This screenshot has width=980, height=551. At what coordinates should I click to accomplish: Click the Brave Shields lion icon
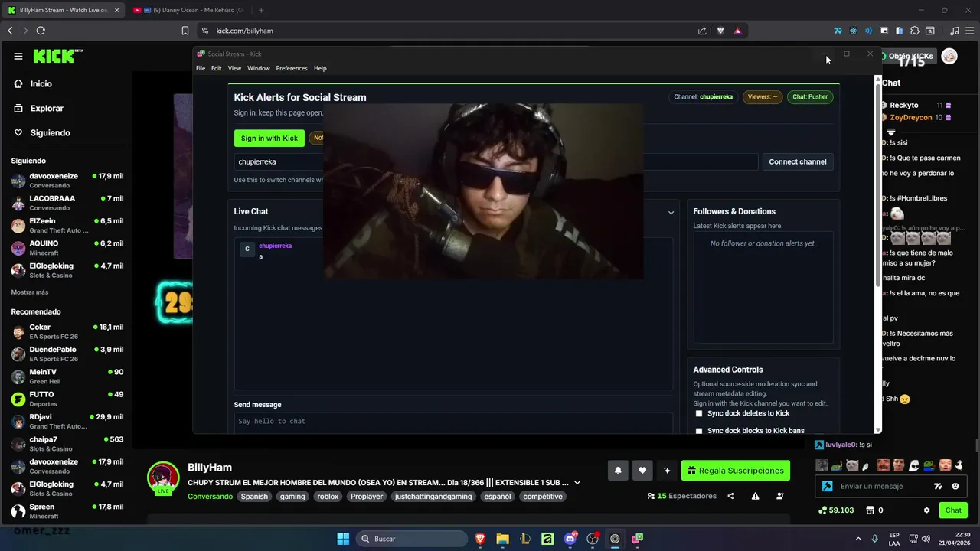click(720, 31)
